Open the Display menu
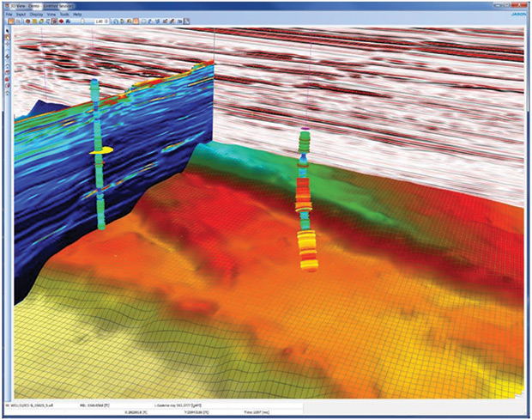 [x=37, y=15]
